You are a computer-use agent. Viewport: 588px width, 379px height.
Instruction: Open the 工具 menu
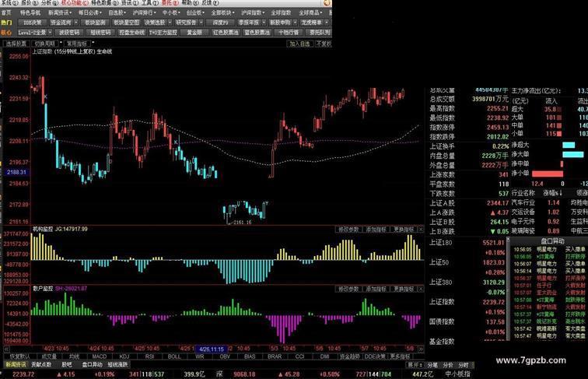pyautogui.click(x=149, y=3)
